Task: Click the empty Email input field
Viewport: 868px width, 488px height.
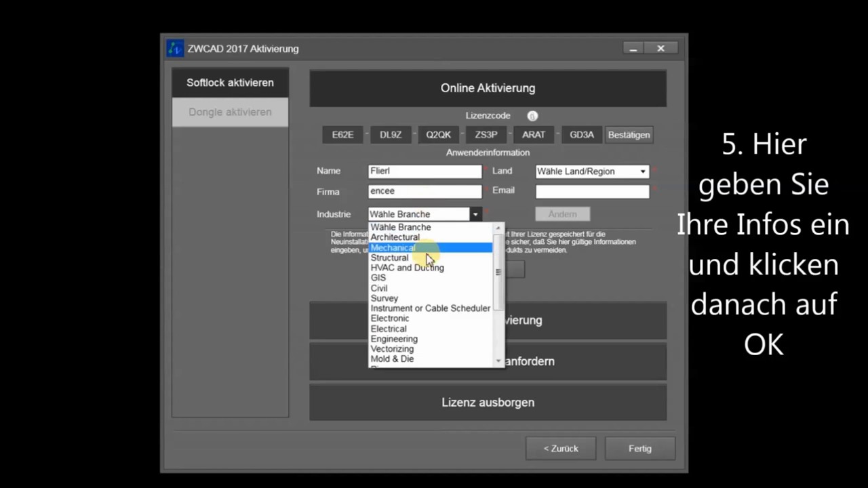Action: (592, 191)
